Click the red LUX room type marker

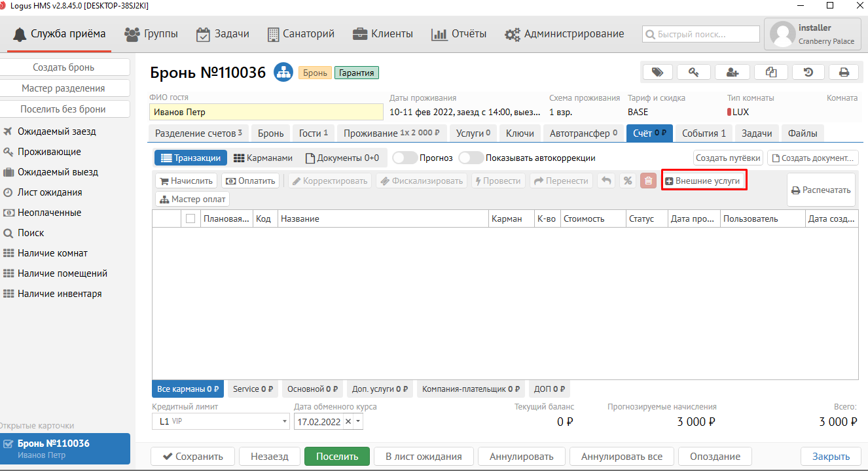point(729,113)
